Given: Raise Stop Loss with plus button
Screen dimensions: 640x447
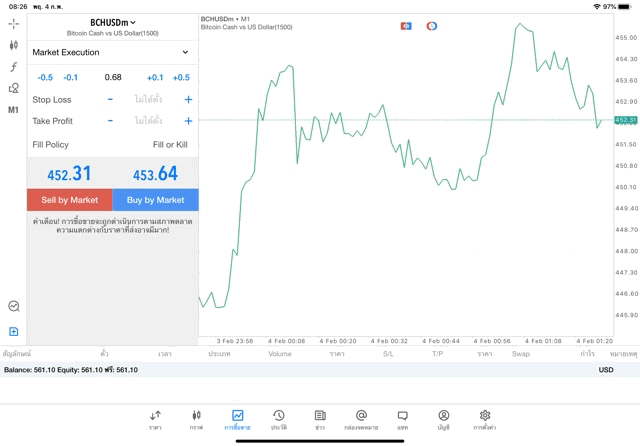Looking at the screenshot, I should click(188, 99).
